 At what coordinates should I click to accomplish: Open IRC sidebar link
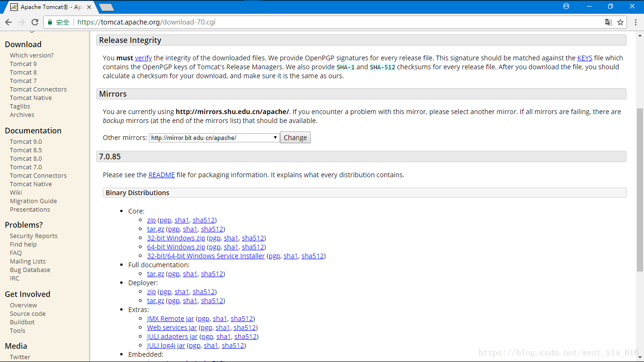coord(14,278)
